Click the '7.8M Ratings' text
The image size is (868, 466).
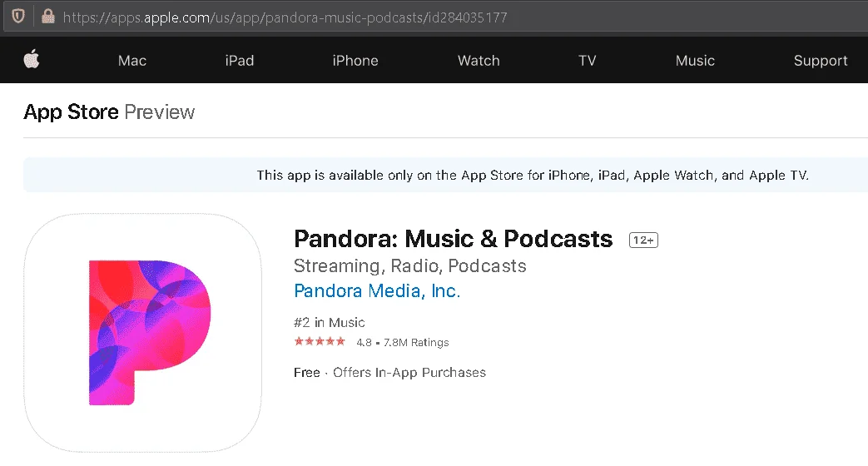coord(416,343)
